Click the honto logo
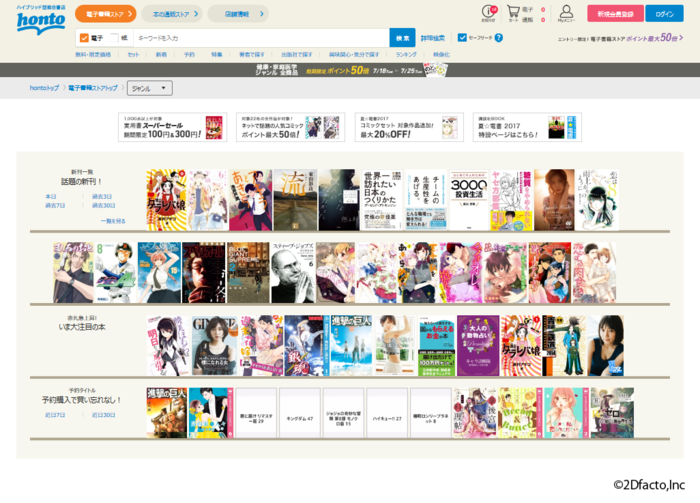Viewport: 700px width, 503px height. [41, 20]
